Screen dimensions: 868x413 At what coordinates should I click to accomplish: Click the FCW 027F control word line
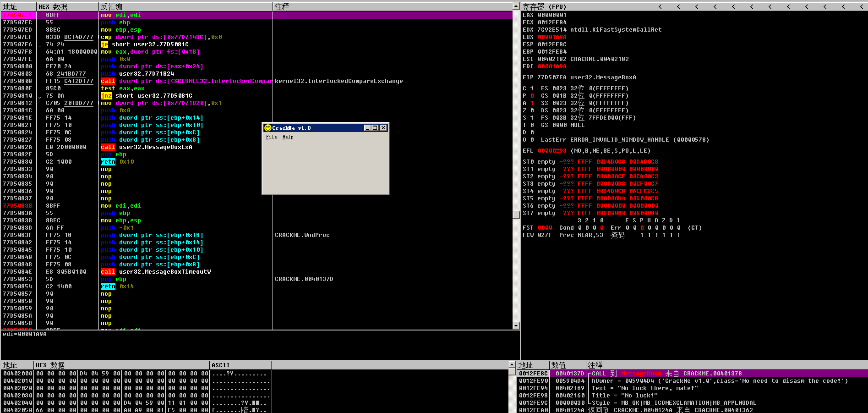601,235
